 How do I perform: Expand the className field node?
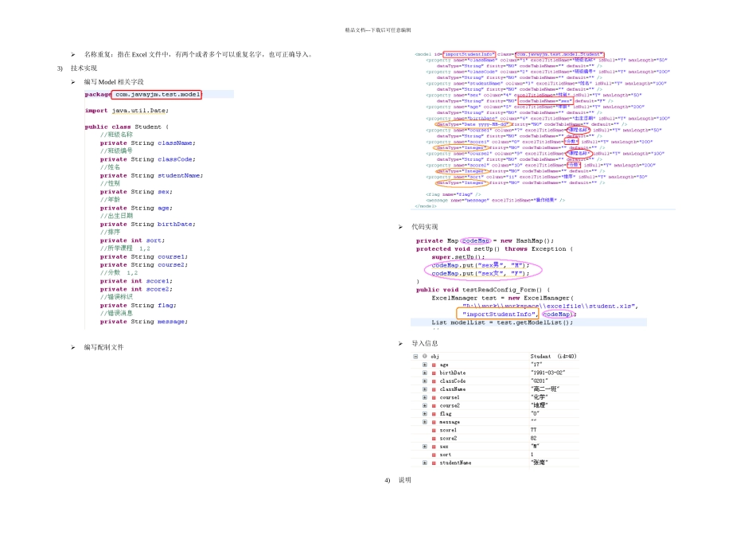coord(425,389)
